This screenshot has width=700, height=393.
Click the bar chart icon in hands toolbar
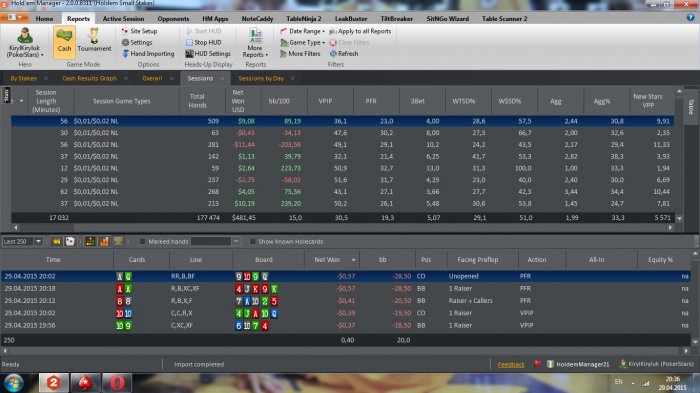tap(104, 242)
